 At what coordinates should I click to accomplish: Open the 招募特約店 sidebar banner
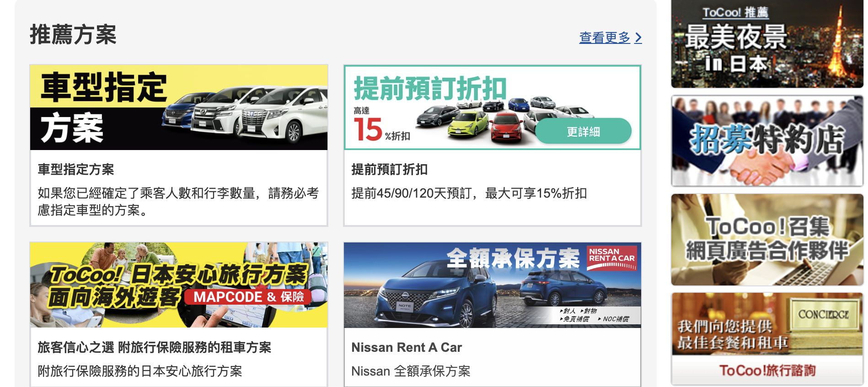tap(767, 141)
